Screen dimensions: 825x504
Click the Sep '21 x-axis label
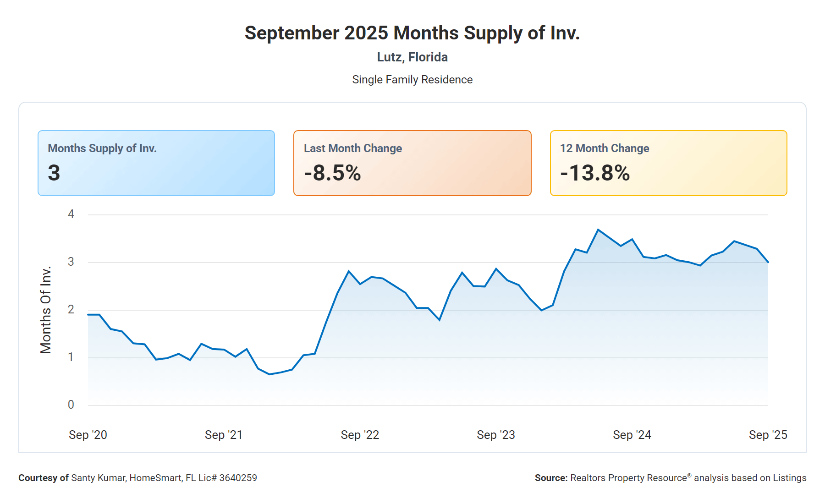coord(224,435)
